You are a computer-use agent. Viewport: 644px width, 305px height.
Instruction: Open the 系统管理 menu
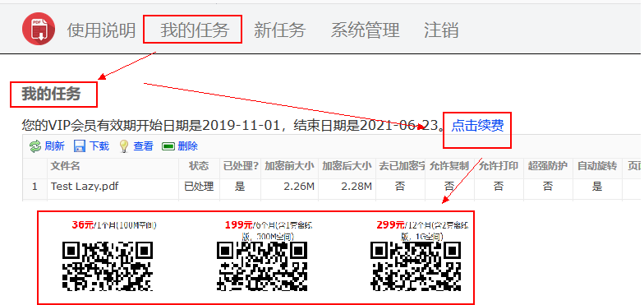pyautogui.click(x=365, y=30)
